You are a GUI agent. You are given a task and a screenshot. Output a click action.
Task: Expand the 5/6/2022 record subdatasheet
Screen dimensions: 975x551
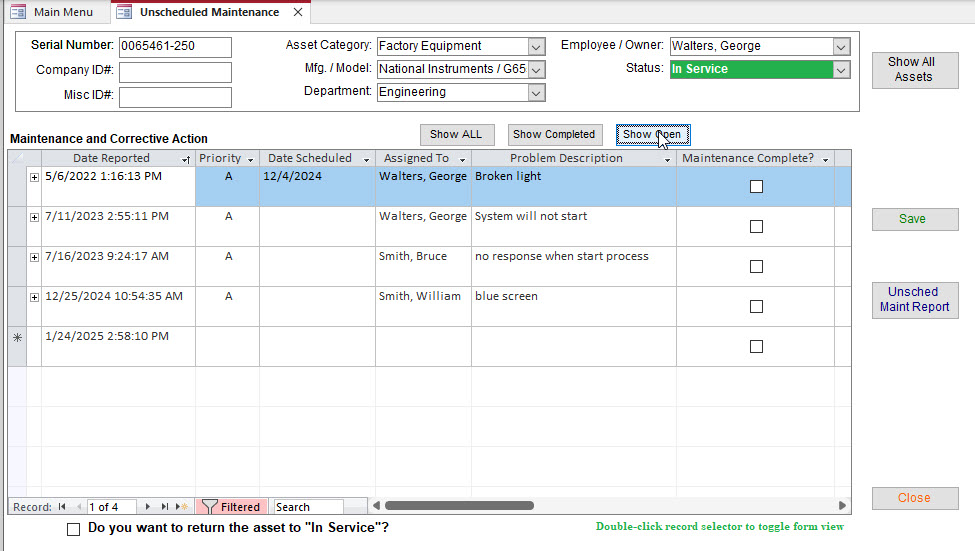[x=34, y=177]
